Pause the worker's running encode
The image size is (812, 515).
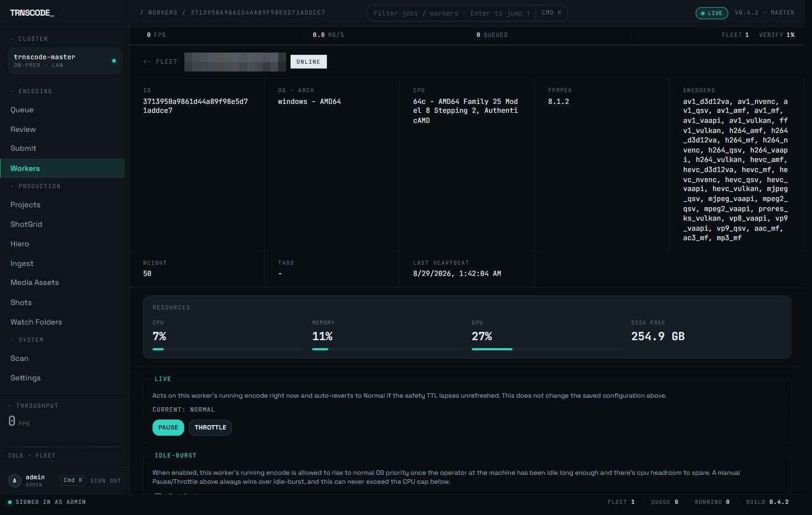(168, 428)
